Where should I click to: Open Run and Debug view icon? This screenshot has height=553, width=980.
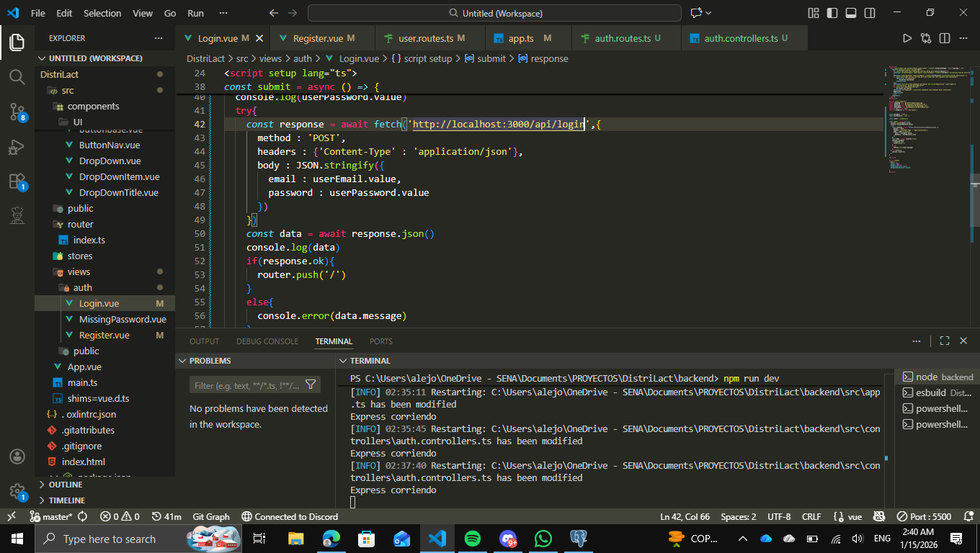point(17,147)
